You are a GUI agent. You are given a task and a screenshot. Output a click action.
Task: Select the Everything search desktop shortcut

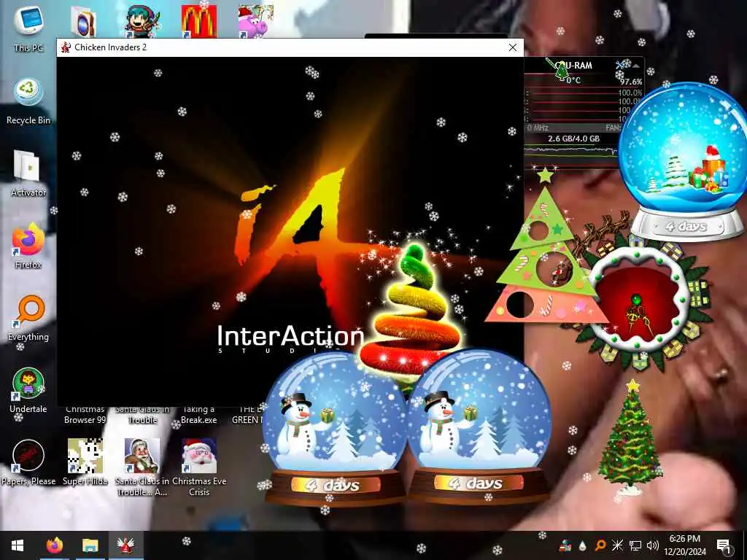tap(28, 318)
